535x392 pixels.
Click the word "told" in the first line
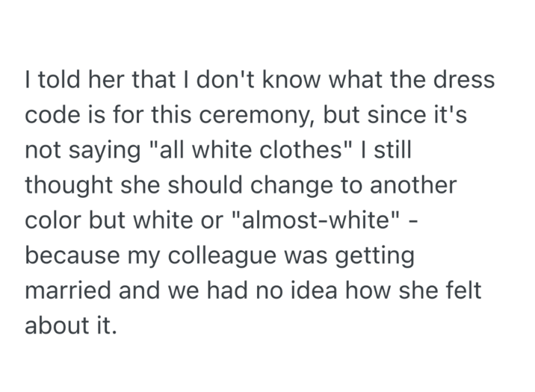[56, 81]
